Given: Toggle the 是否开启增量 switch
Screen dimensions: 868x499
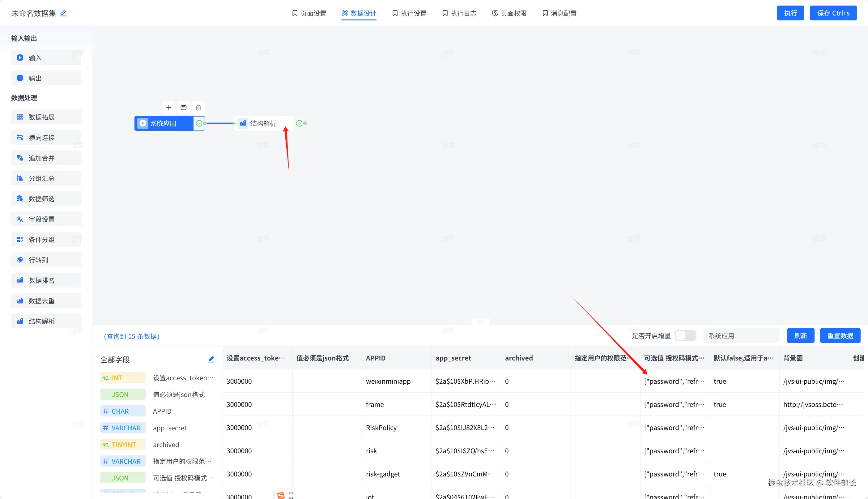Looking at the screenshot, I should pos(685,335).
